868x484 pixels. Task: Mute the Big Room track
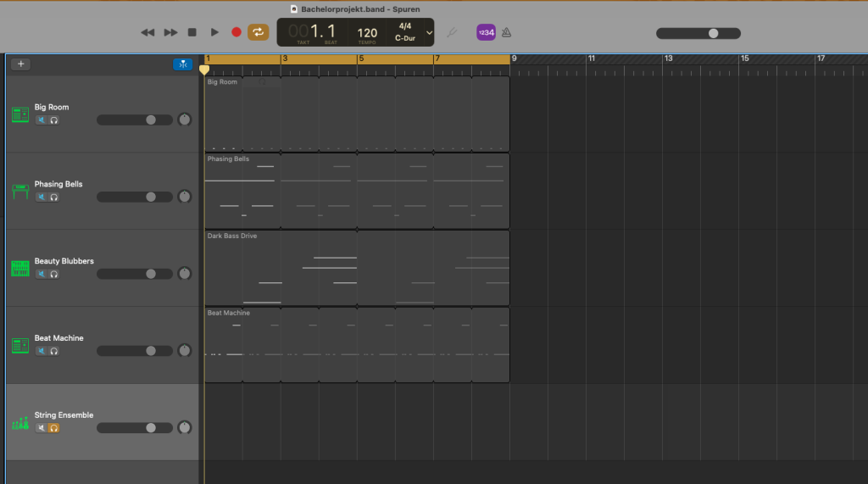point(41,120)
